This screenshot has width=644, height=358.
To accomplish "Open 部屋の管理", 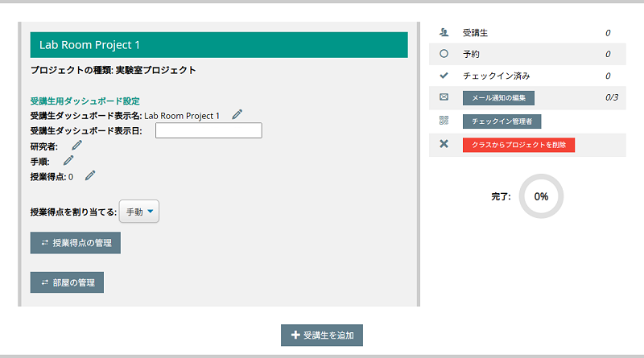I will coord(67,282).
